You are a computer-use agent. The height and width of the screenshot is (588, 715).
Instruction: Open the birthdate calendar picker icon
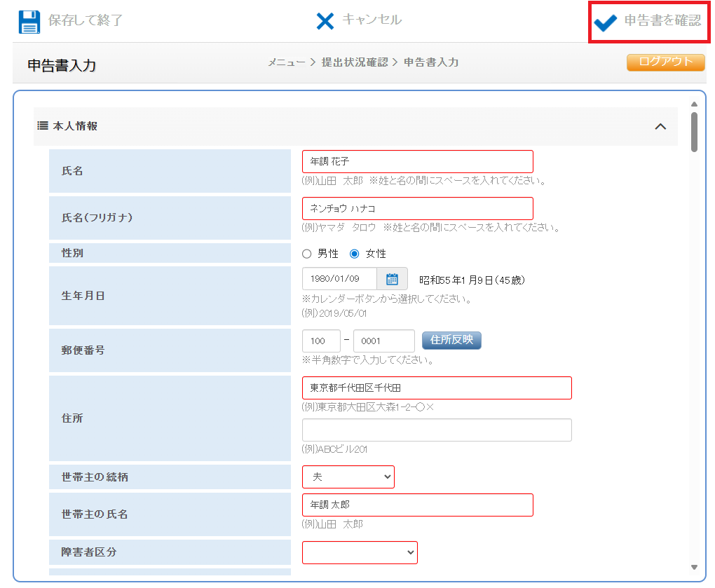(x=392, y=278)
